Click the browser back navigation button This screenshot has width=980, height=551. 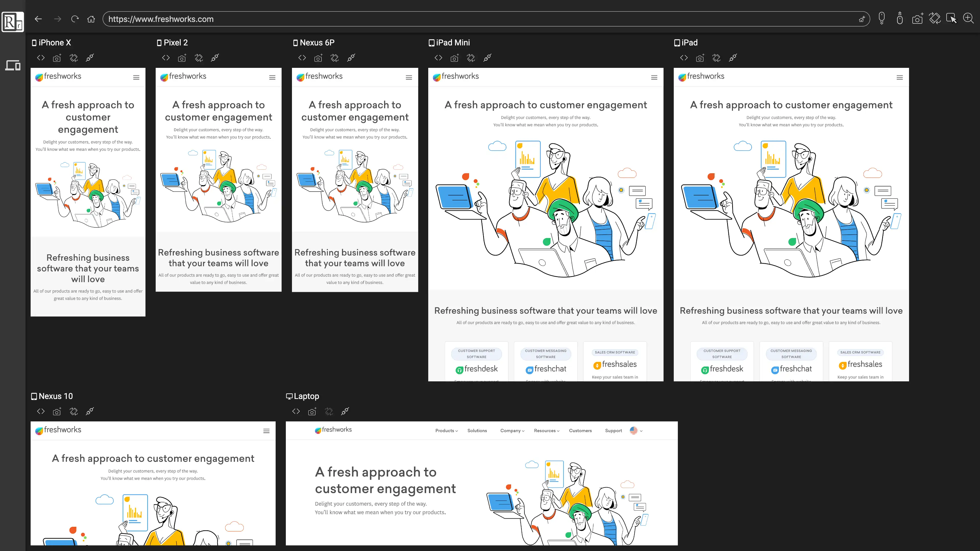(38, 18)
